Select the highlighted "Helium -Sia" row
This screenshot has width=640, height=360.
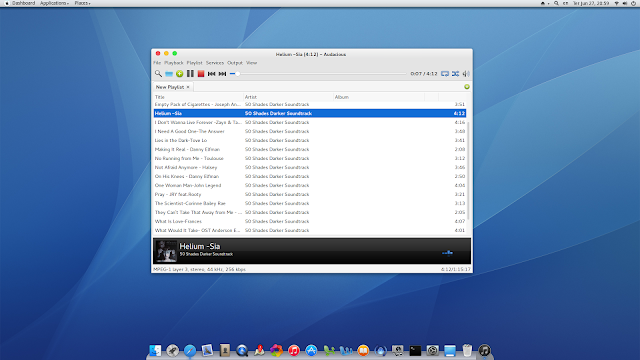click(310, 113)
